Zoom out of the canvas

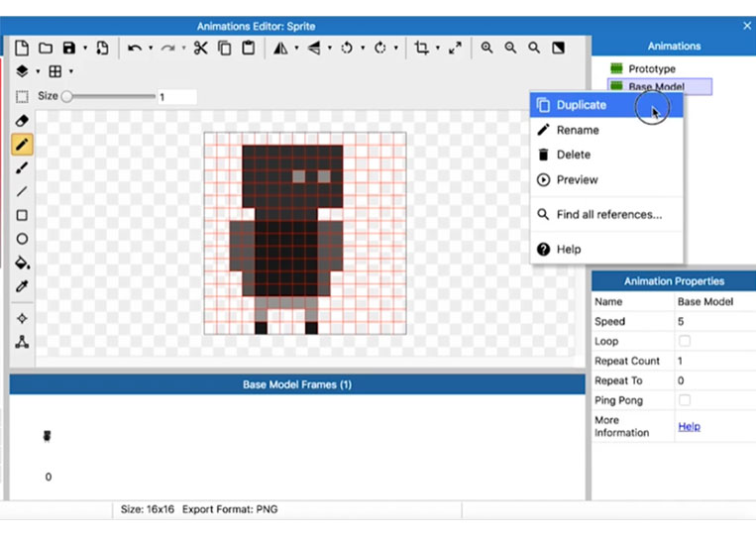pos(510,48)
